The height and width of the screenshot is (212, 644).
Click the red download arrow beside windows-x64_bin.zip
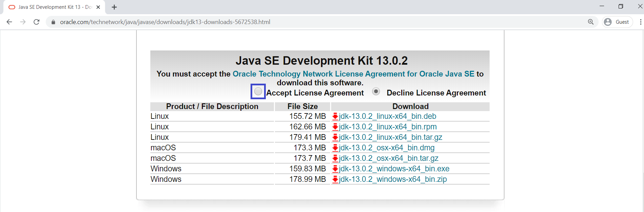pos(335,179)
